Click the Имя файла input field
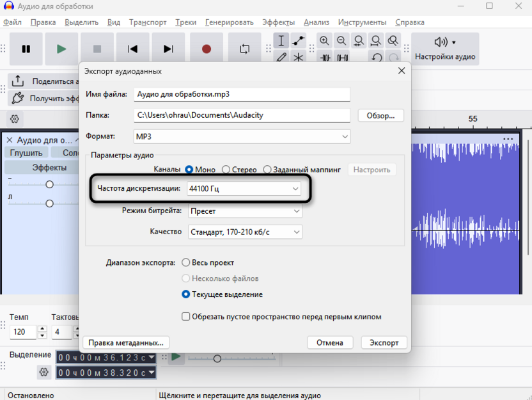 243,94
